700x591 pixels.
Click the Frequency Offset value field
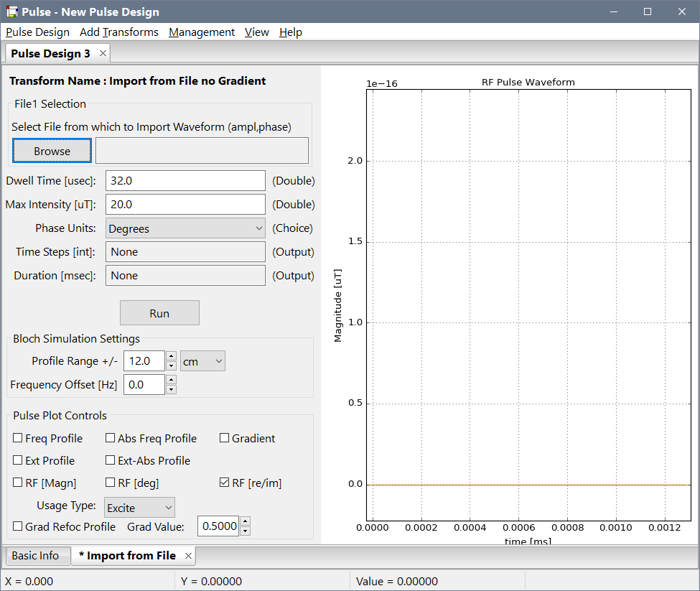click(144, 385)
